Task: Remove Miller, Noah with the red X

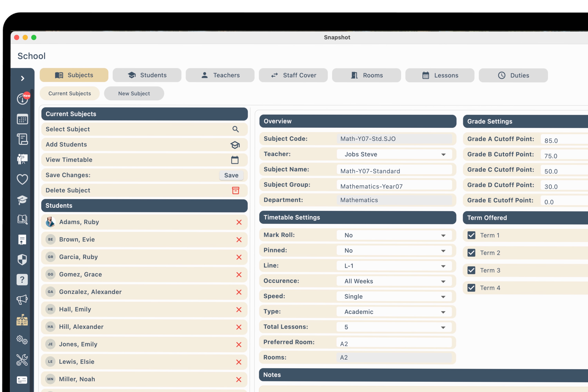Action: tap(239, 380)
